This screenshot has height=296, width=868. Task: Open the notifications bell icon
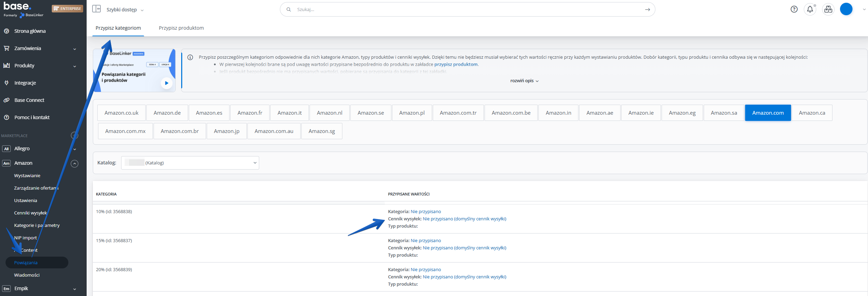point(810,9)
